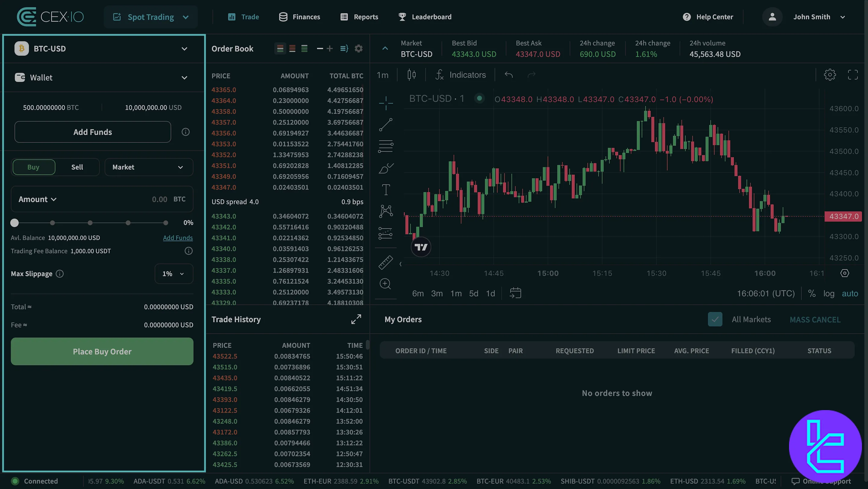Open the chart patterns tool
868x489 pixels.
(386, 211)
